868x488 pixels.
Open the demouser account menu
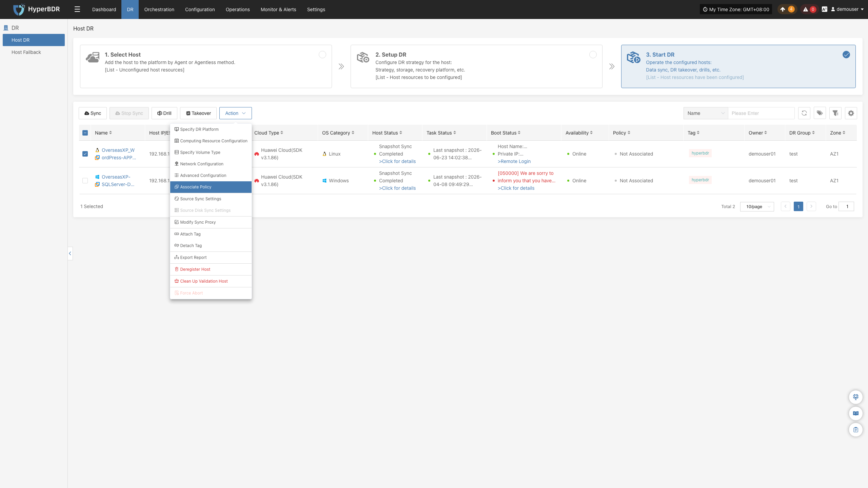[x=847, y=9]
